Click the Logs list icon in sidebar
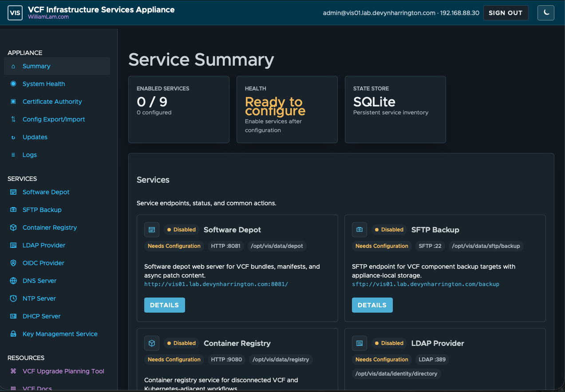565x392 pixels. point(13,155)
